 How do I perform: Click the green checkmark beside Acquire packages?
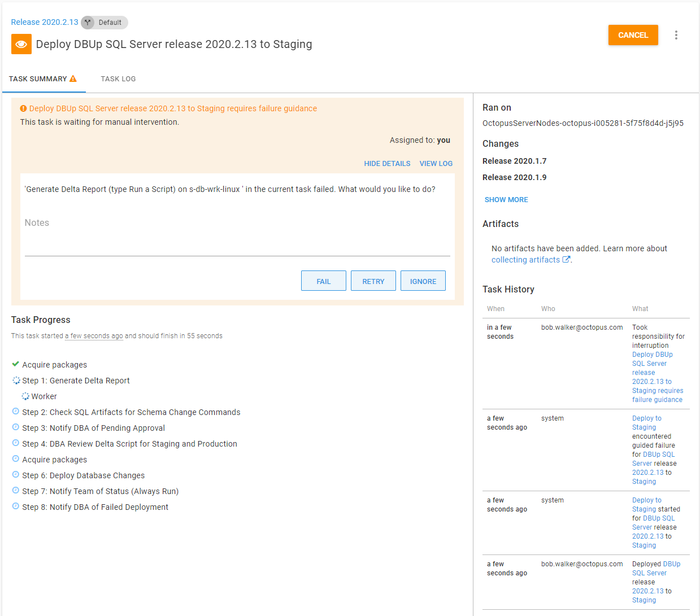[x=16, y=364]
